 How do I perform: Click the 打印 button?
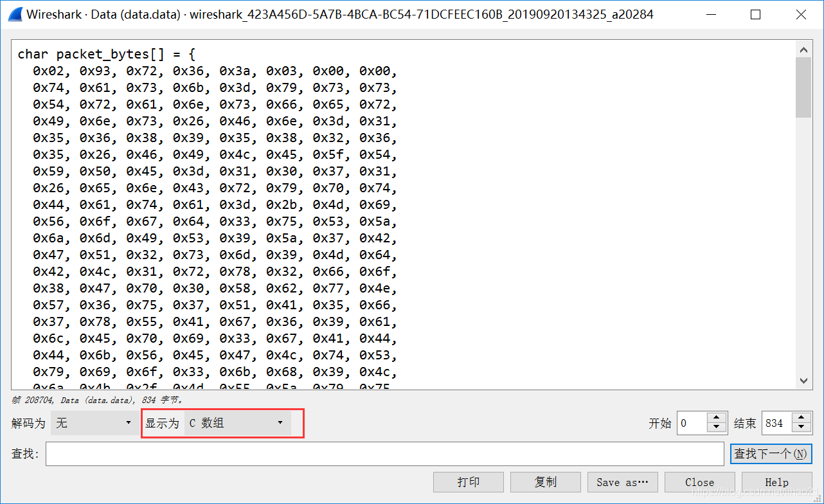(469, 482)
